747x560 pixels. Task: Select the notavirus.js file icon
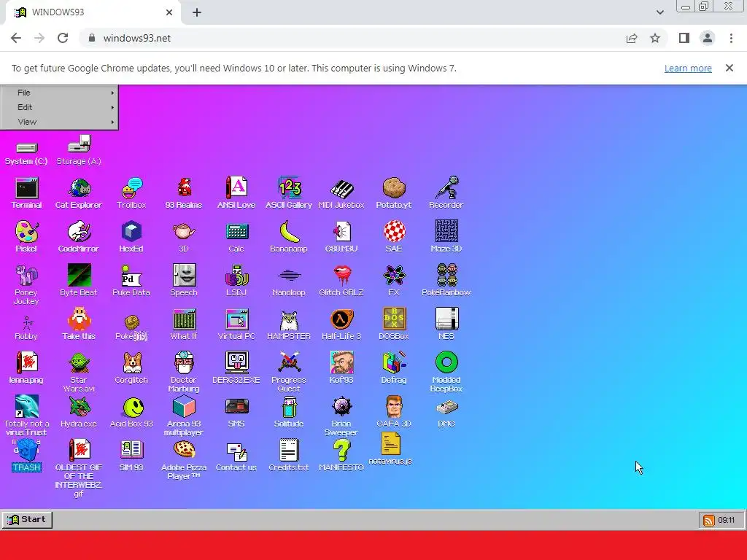[391, 449]
